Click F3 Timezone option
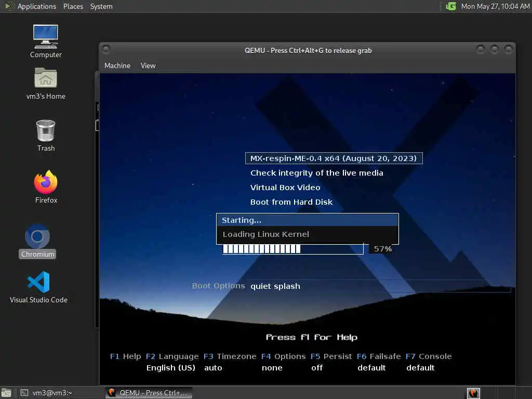This screenshot has height=399, width=532. point(230,356)
